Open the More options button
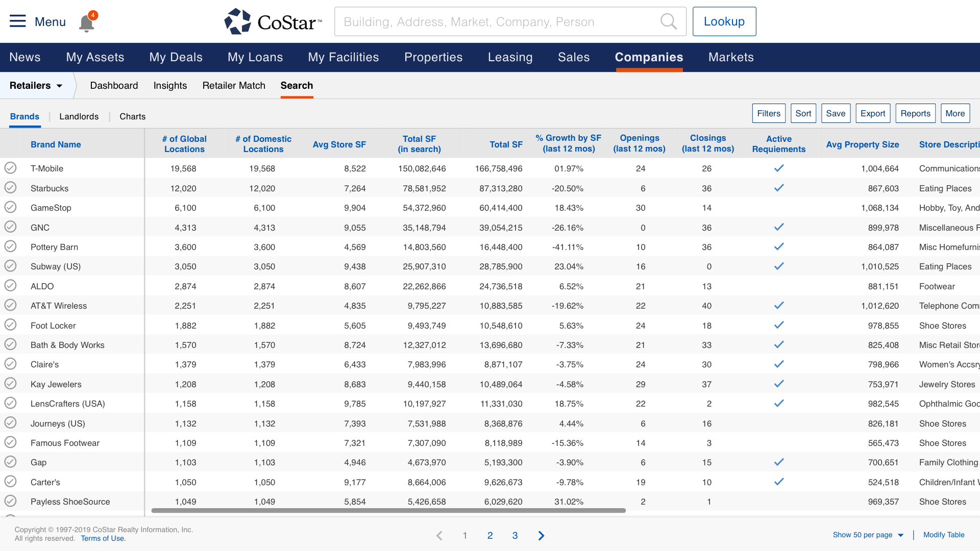This screenshot has height=551, width=980. 955,113
